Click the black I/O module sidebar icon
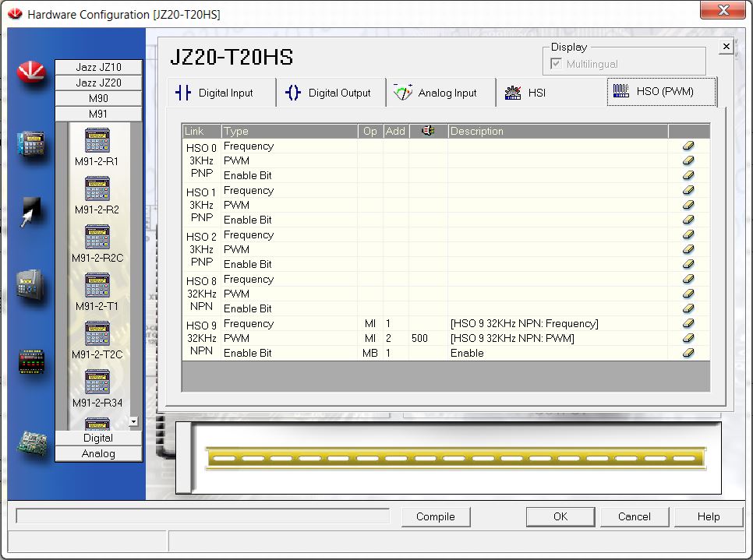Image resolution: width=753 pixels, height=560 pixels. click(x=31, y=361)
